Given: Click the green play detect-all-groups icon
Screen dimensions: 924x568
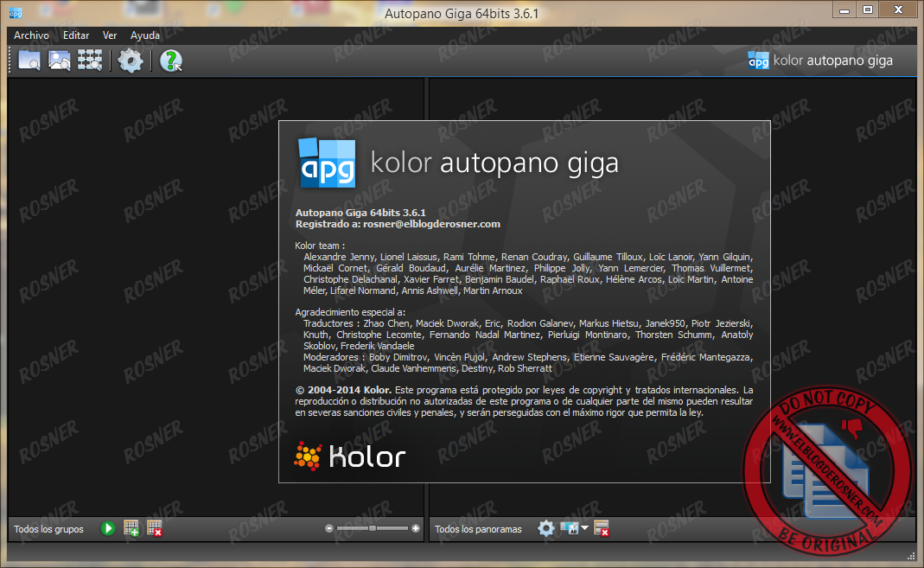Looking at the screenshot, I should click(x=108, y=528).
